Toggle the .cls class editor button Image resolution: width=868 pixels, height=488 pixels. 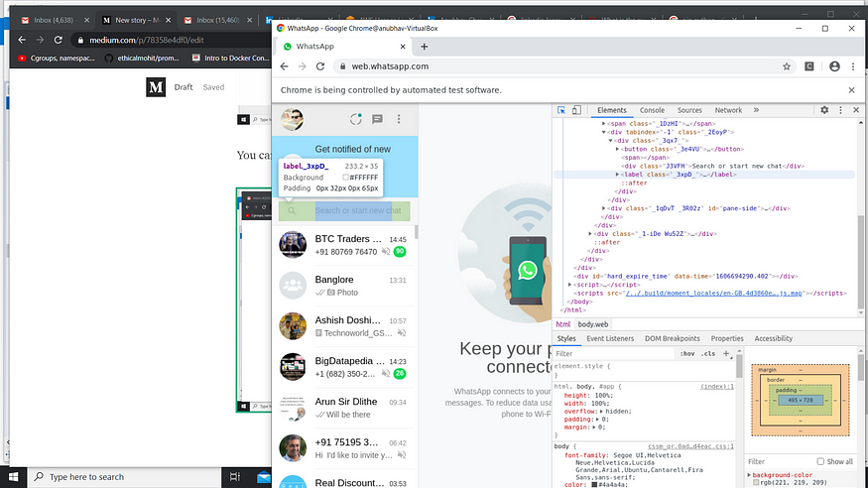[x=707, y=353]
